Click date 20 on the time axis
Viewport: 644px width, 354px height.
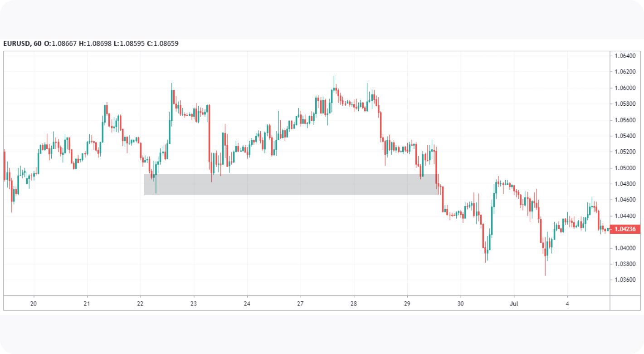[34, 303]
